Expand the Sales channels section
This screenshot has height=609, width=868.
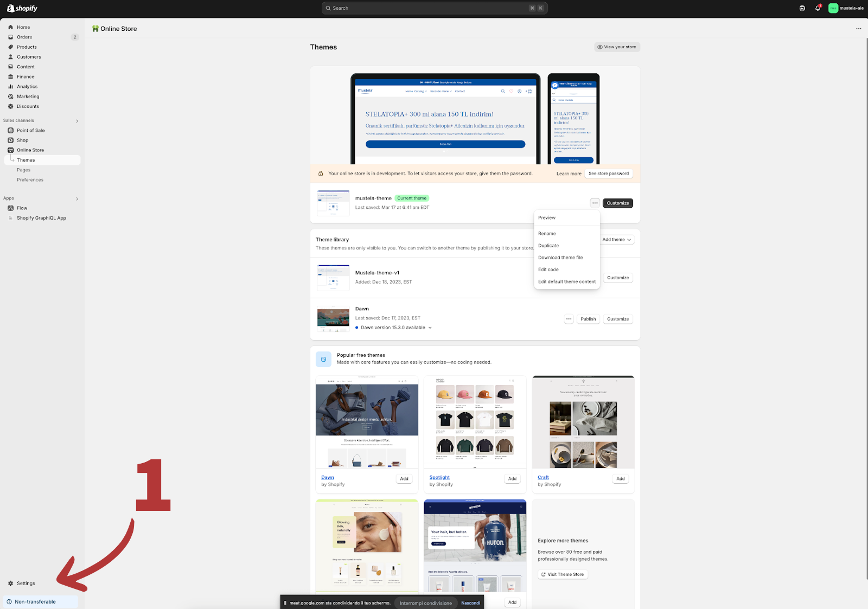[x=77, y=121]
